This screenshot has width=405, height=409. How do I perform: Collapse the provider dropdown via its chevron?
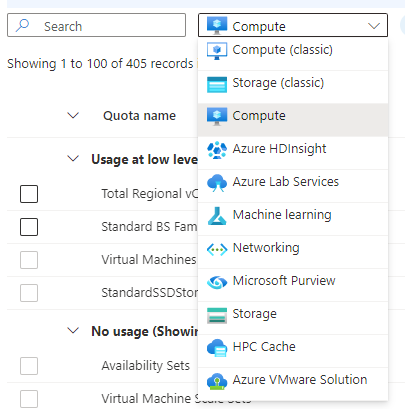(374, 26)
